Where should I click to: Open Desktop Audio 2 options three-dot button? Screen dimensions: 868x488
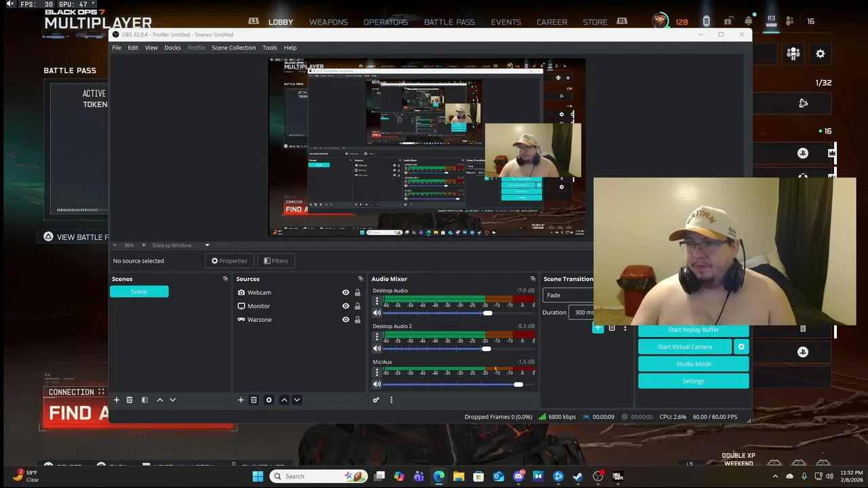coord(377,337)
